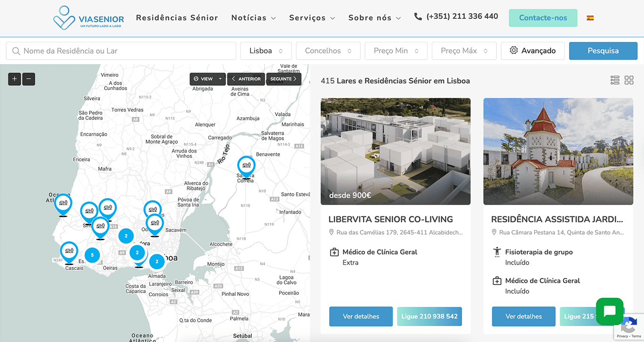Click the phone icon next to 211 336 440
Image resolution: width=644 pixels, height=342 pixels.
pos(418,16)
